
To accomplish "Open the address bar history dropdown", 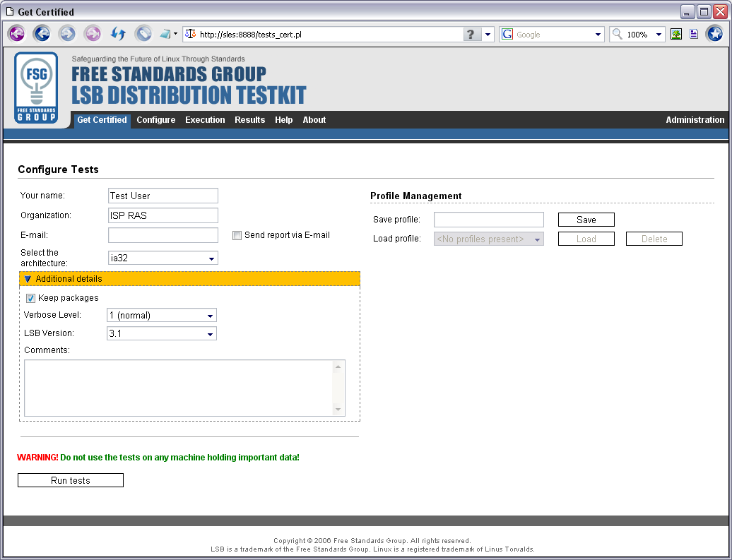I will pyautogui.click(x=488, y=34).
